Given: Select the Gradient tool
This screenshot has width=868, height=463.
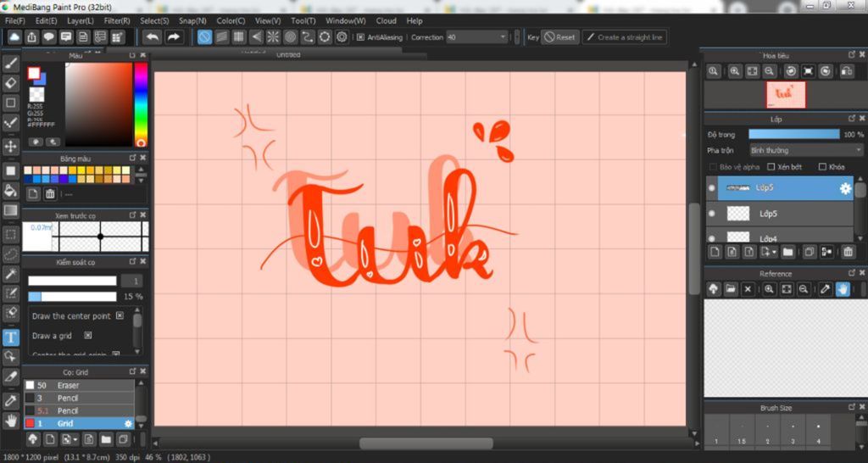Looking at the screenshot, I should pyautogui.click(x=10, y=210).
